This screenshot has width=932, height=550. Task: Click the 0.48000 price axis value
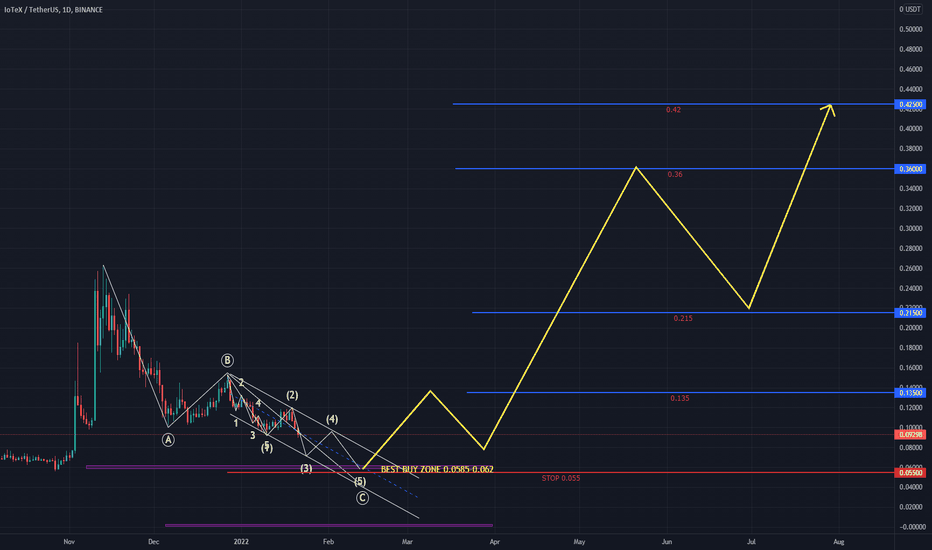(x=911, y=49)
